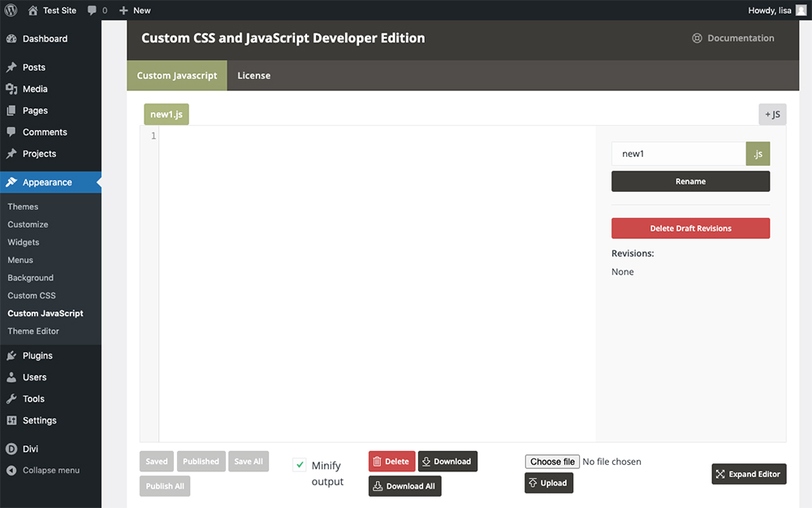
Task: Click the Media icon in sidebar
Action: tap(11, 89)
